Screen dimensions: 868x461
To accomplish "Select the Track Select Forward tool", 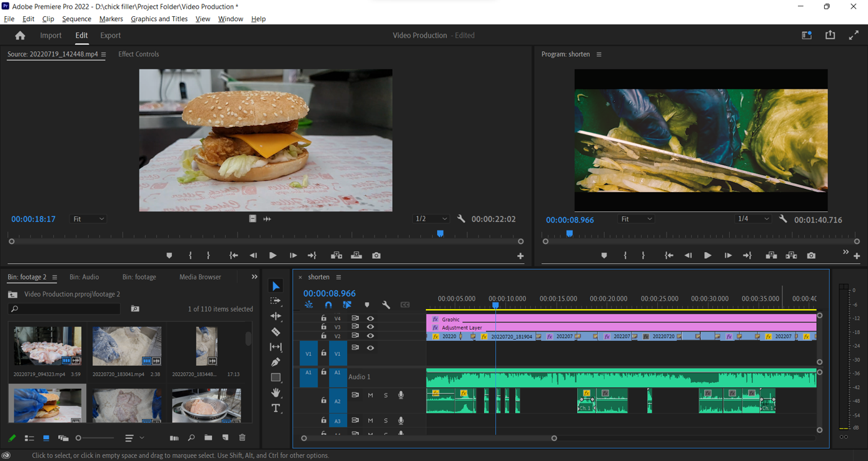I will (x=276, y=301).
